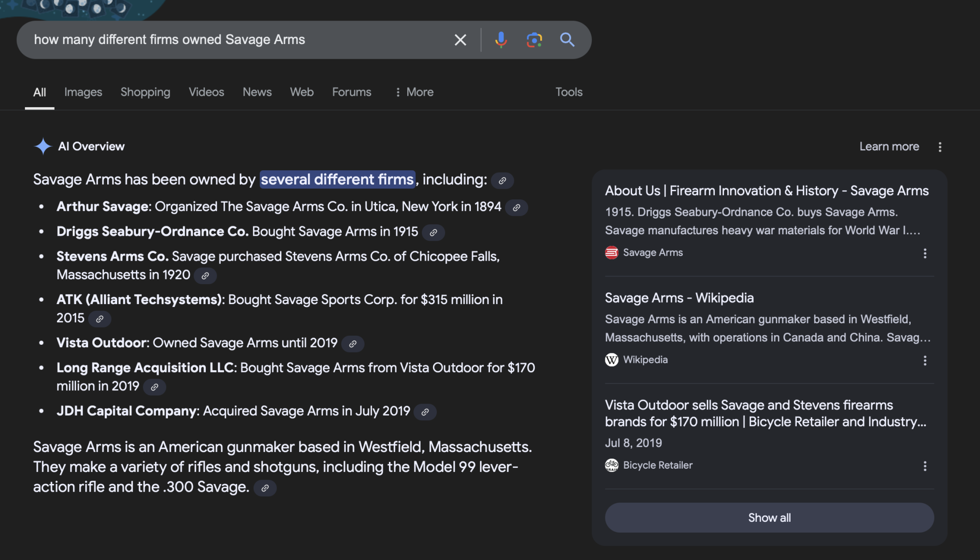
Task: Click bold text 'Vista Outdoor'
Action: 101,343
